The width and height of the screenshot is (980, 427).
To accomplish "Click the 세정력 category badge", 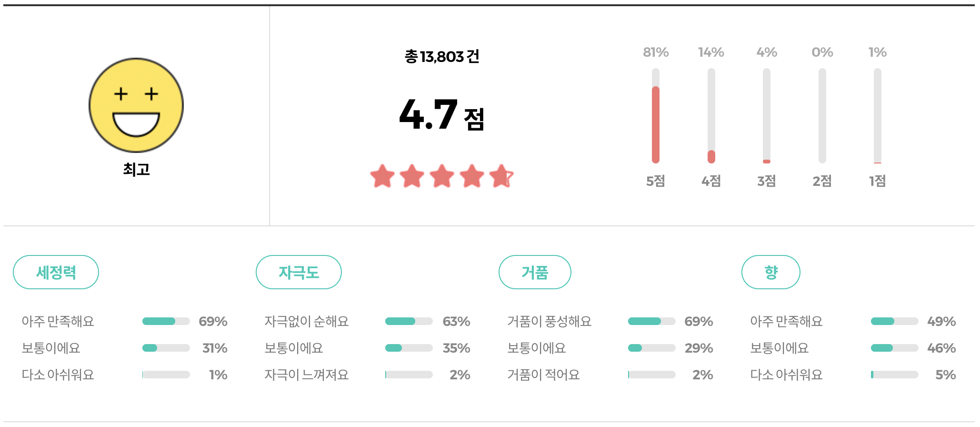I will point(56,272).
